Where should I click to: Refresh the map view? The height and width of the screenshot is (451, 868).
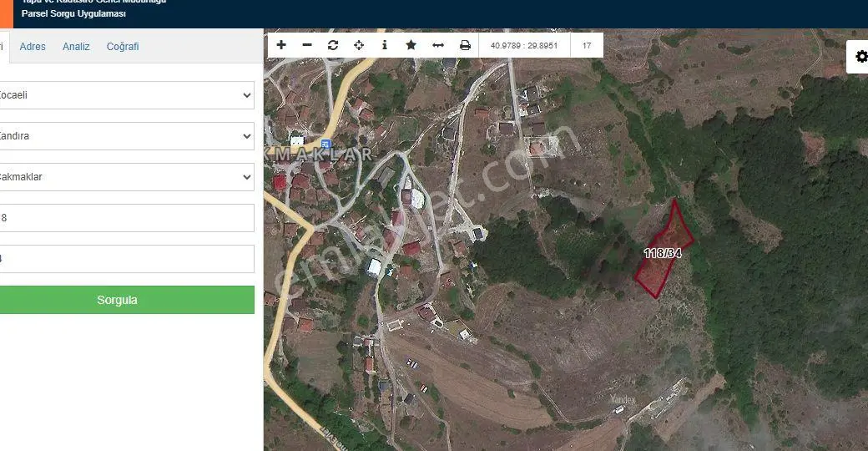click(x=333, y=45)
